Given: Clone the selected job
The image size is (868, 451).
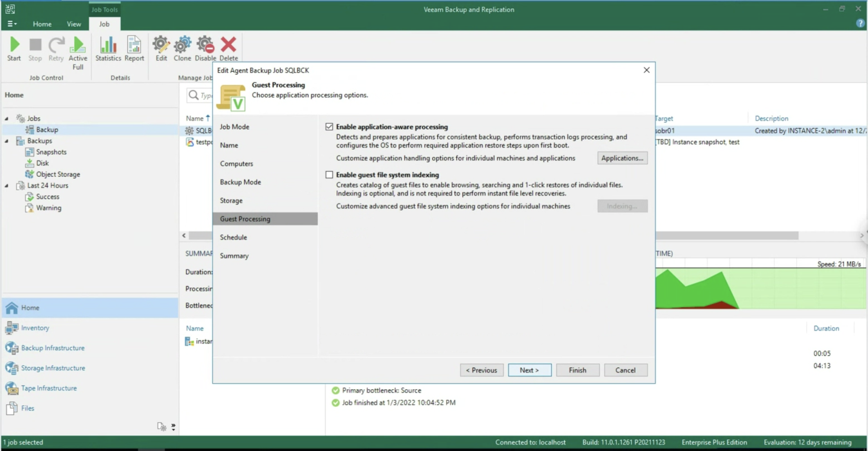Looking at the screenshot, I should coord(182,49).
